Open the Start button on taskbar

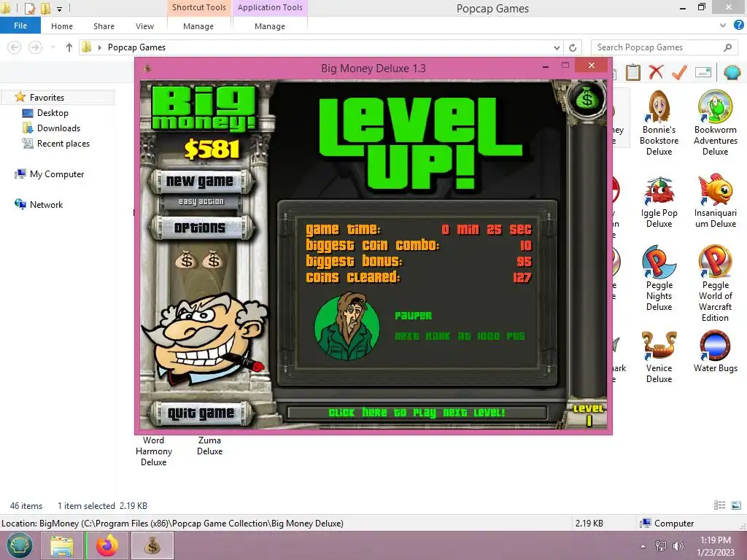19,545
